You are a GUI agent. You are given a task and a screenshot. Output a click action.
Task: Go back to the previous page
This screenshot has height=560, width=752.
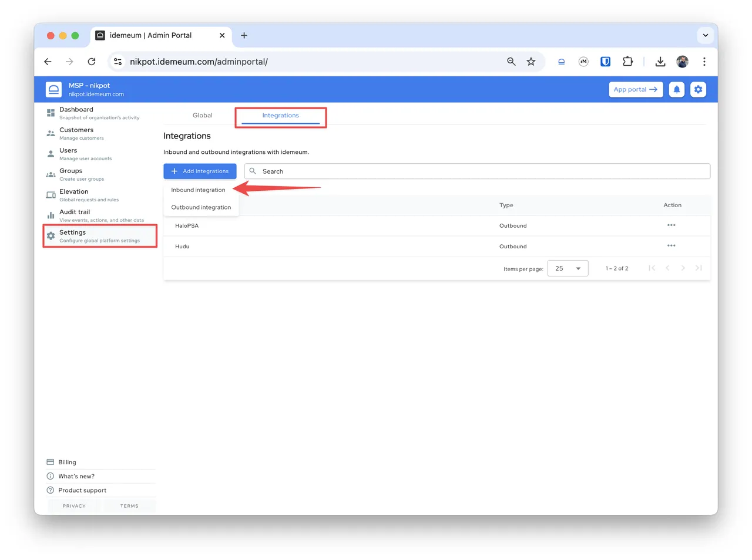[x=48, y=62]
